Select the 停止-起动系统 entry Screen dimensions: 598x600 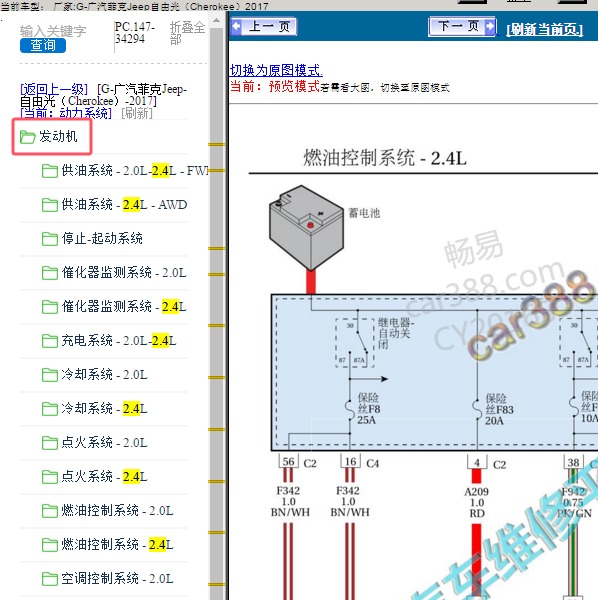pyautogui.click(x=102, y=238)
